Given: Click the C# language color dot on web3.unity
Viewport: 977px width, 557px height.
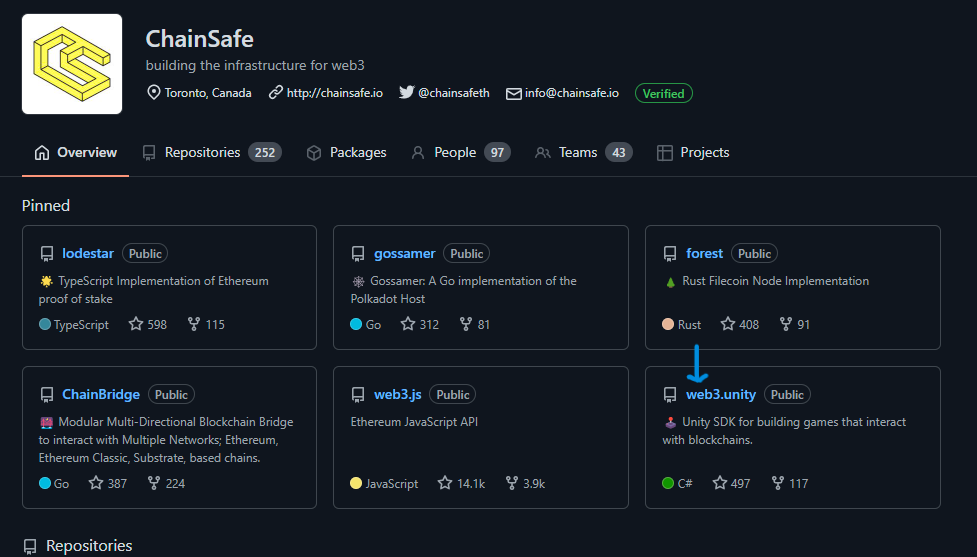Looking at the screenshot, I should tap(668, 483).
